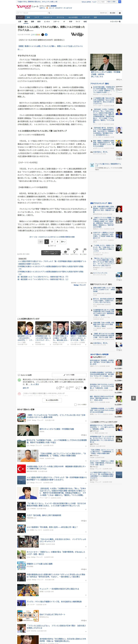Click the ログイン link in header
Image resolution: width=138 pixels, height=644 pixels.
[42, 8]
